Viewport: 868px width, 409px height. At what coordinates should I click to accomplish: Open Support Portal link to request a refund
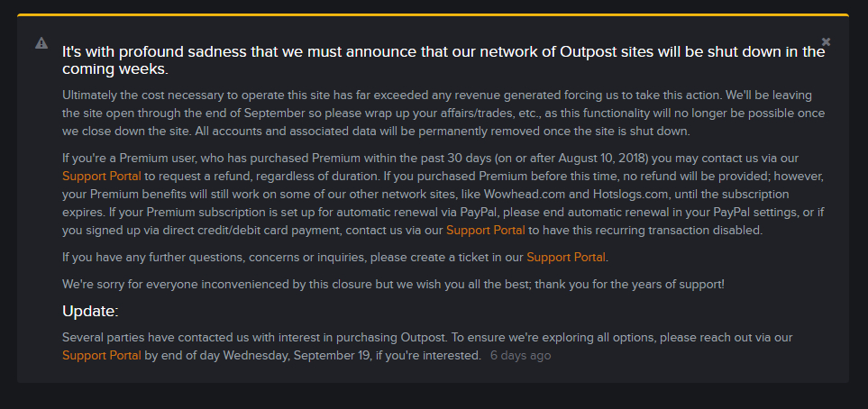click(x=102, y=176)
